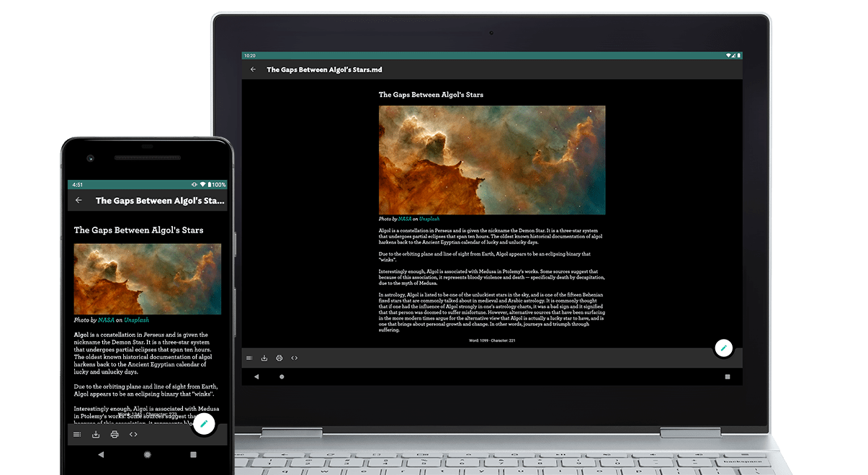Tap the back arrow on the laptop screen
868x475 pixels.
point(253,70)
